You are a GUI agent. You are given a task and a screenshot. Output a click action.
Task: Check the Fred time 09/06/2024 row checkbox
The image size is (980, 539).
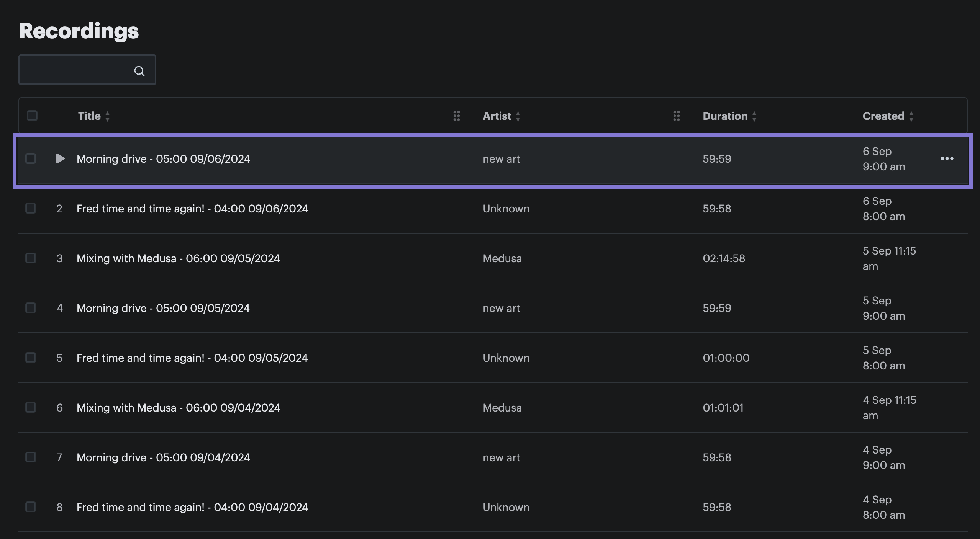31,208
